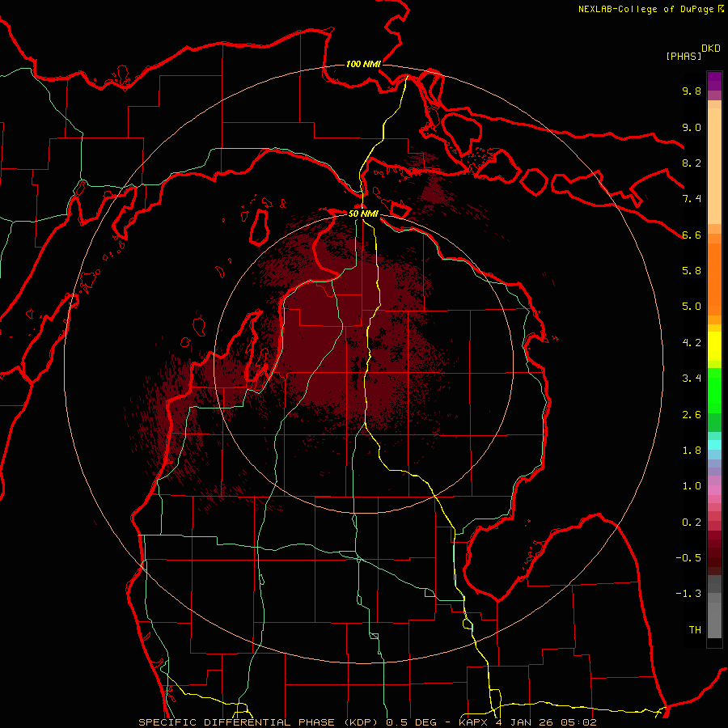Pick the yellow band of the color bar

[x=714, y=346]
